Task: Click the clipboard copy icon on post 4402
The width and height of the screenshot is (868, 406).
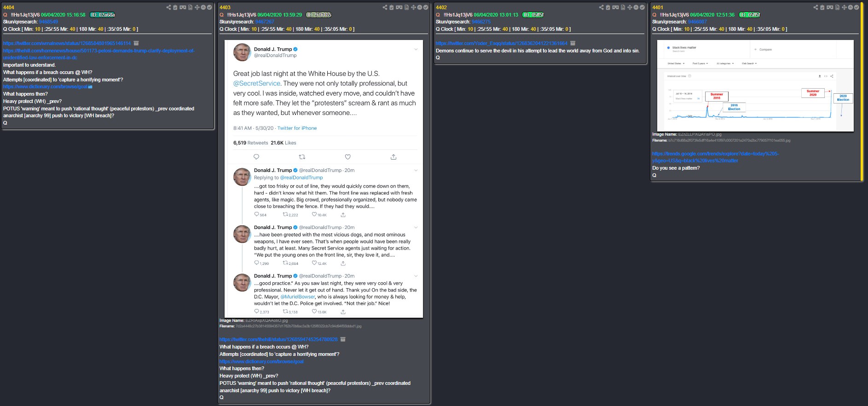Action: [608, 7]
